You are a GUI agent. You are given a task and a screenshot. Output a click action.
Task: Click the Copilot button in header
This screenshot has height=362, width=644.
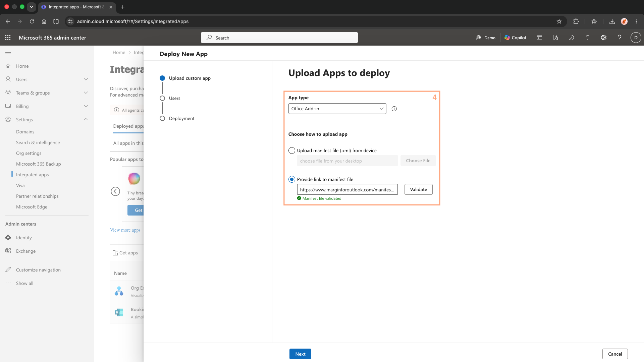click(515, 38)
